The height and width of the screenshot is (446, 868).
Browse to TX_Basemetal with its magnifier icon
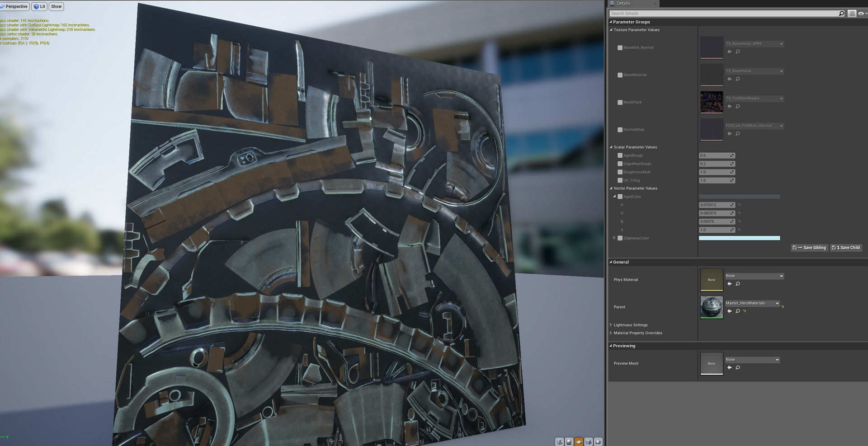click(738, 79)
